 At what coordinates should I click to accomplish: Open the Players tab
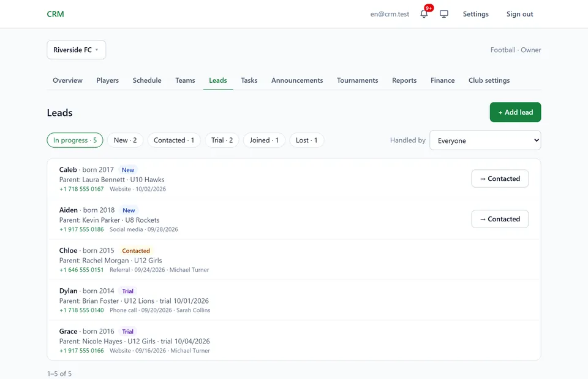pyautogui.click(x=108, y=80)
